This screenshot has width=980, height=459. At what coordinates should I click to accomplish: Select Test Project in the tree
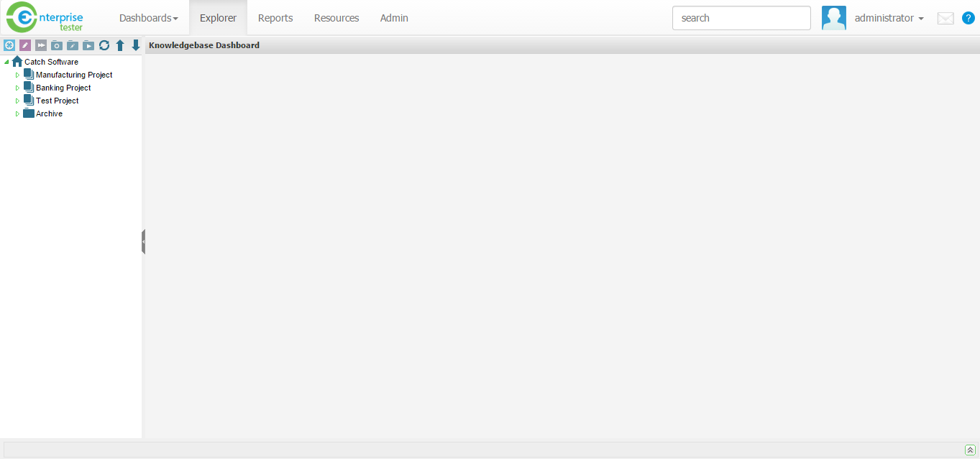click(57, 101)
